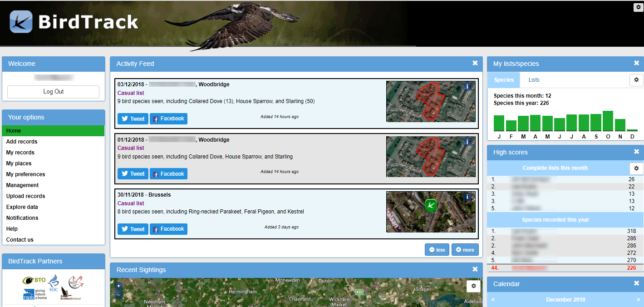Go to next month in Calendar panel
644x307 pixels.
pos(638,299)
